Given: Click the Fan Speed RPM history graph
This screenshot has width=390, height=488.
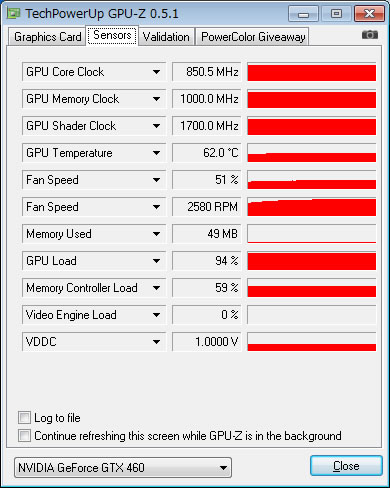Looking at the screenshot, I should (312, 207).
